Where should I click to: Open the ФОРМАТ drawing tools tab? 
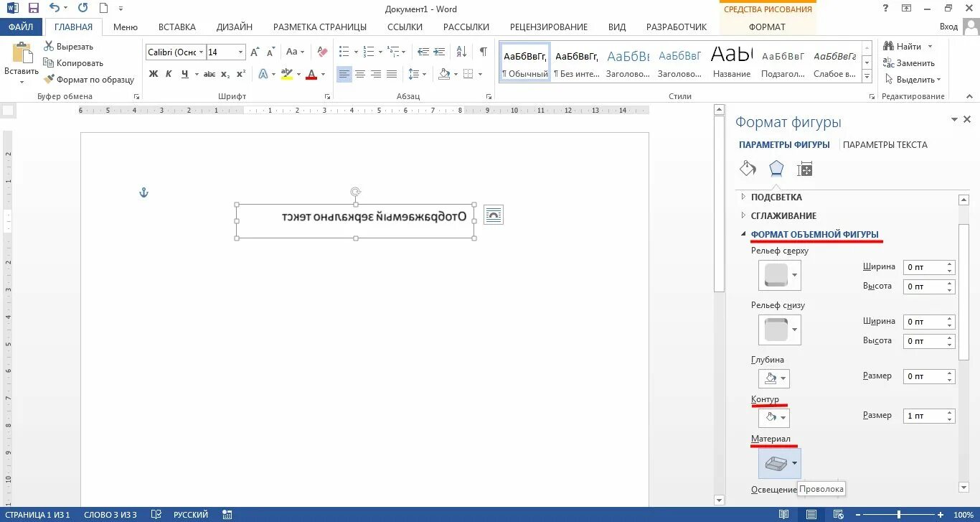[x=767, y=27]
